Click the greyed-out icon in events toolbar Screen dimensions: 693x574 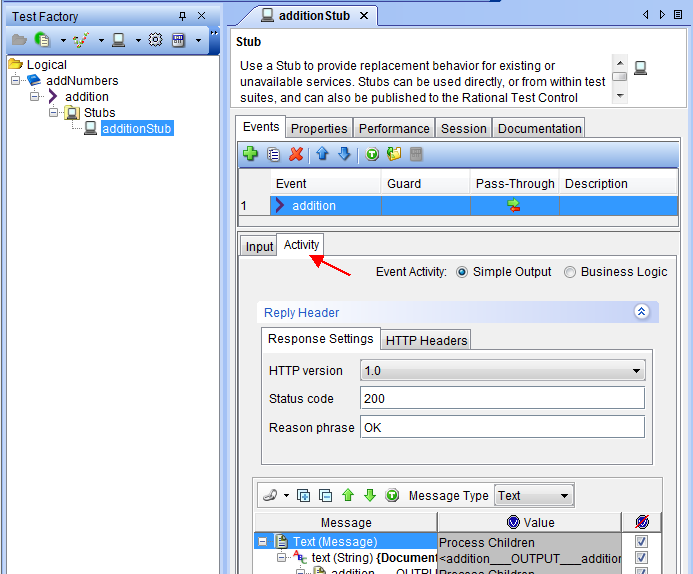coord(416,154)
